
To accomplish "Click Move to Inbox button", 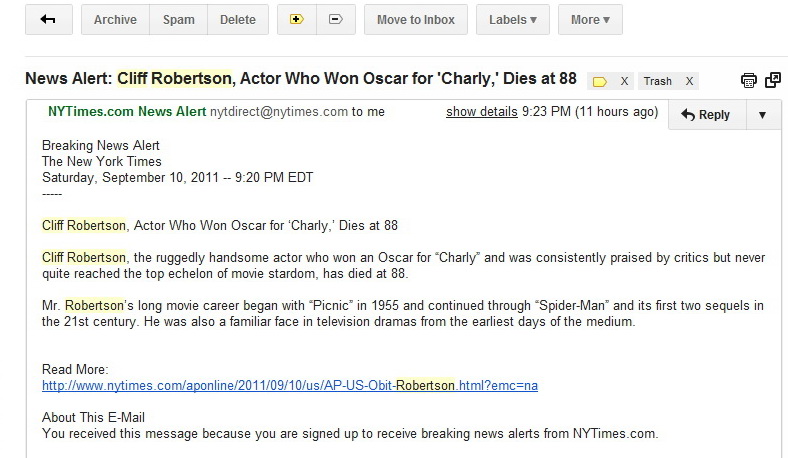I will pyautogui.click(x=415, y=19).
